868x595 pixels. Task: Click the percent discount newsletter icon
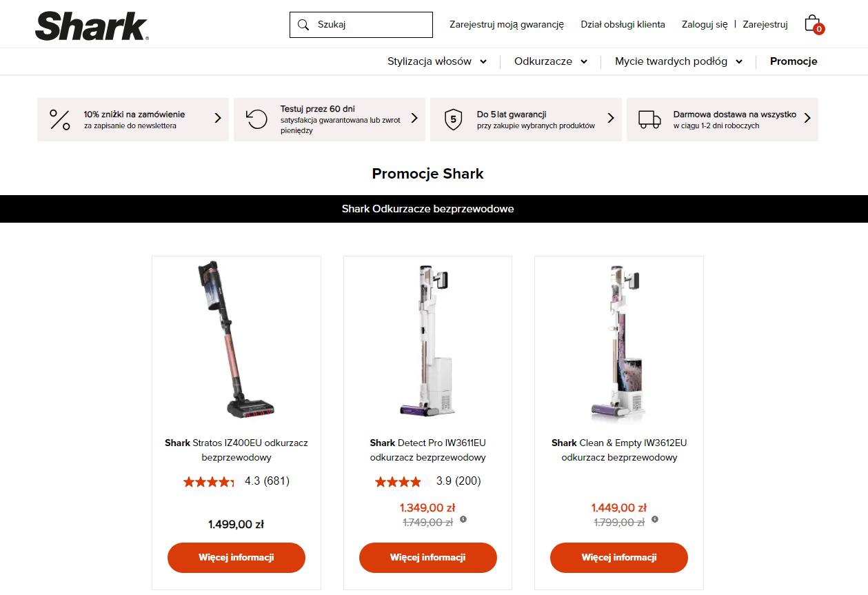tap(60, 119)
